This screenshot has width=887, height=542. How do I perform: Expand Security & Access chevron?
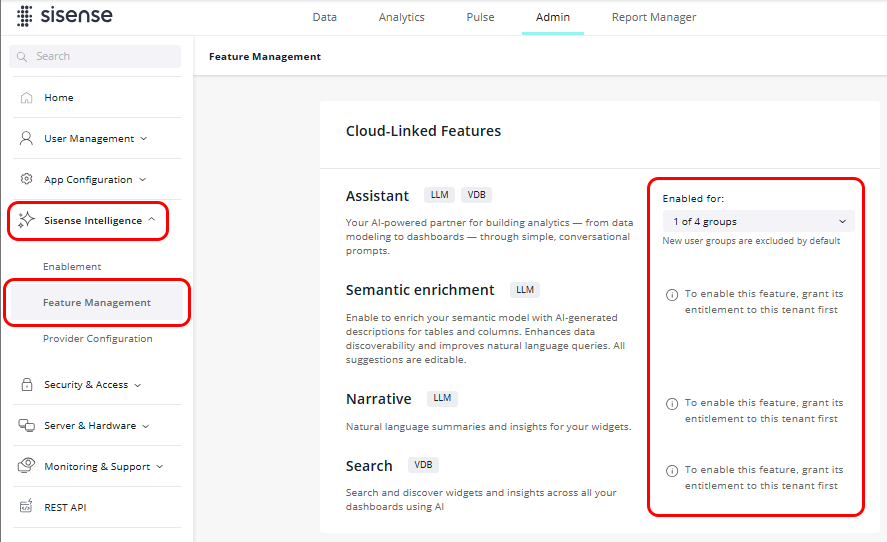138,385
